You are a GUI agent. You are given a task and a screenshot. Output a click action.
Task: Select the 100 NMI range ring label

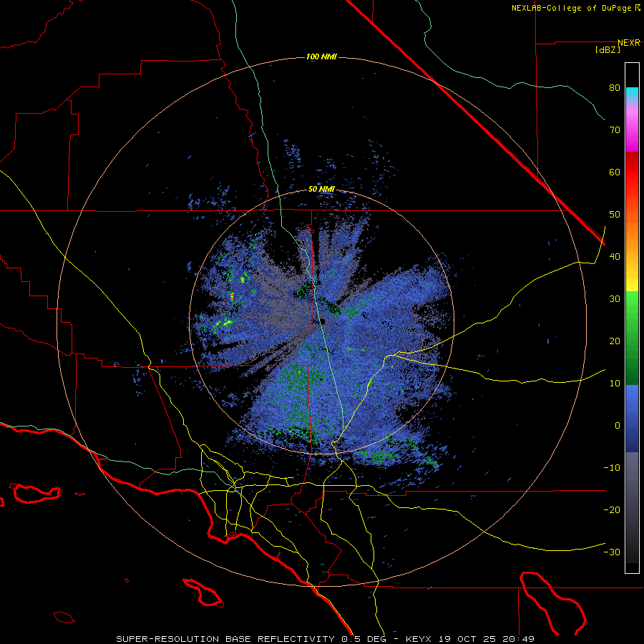[321, 57]
